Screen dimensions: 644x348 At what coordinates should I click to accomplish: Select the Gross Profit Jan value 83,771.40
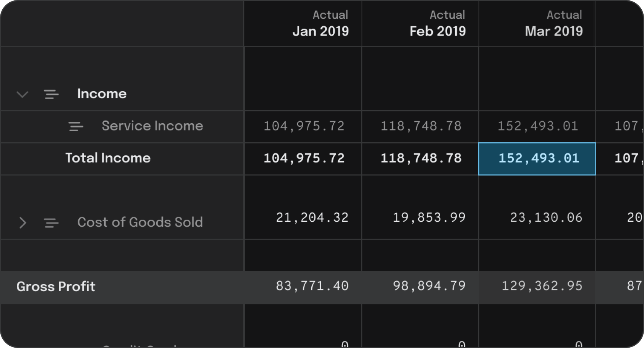point(312,286)
